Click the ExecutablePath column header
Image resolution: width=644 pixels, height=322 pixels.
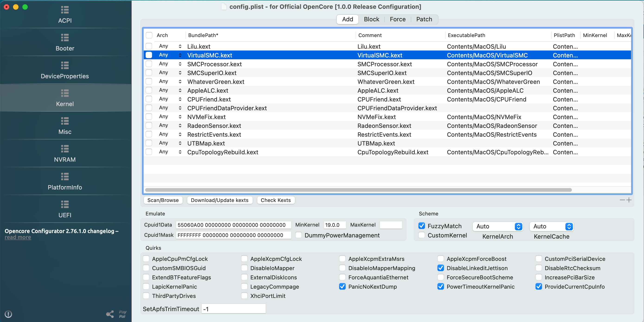[498, 35]
